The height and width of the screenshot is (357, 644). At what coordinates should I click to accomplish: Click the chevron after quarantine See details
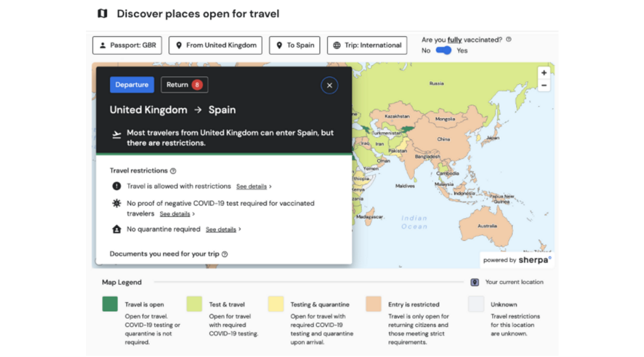[x=240, y=229]
